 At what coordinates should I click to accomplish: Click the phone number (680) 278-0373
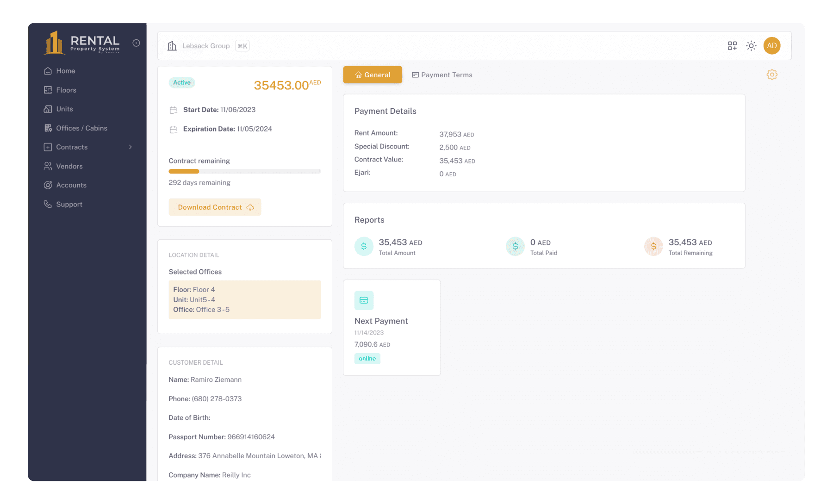(x=217, y=399)
